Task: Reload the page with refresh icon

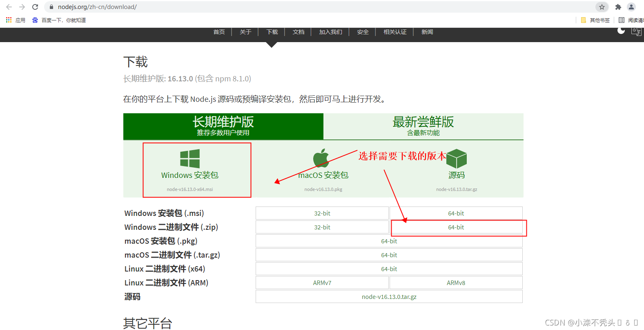Action: (35, 7)
